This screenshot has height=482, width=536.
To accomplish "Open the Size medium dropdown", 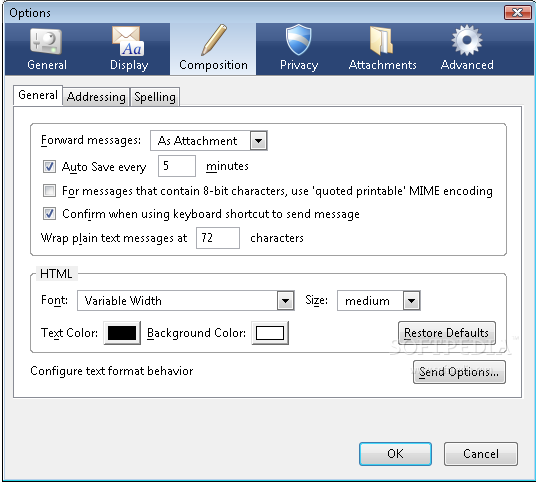I will (x=379, y=301).
